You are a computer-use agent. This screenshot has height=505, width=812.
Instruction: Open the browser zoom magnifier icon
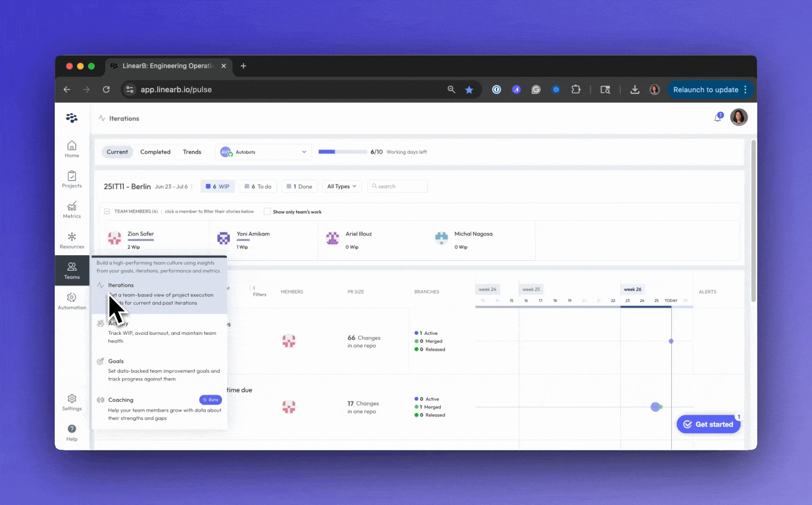coord(451,89)
